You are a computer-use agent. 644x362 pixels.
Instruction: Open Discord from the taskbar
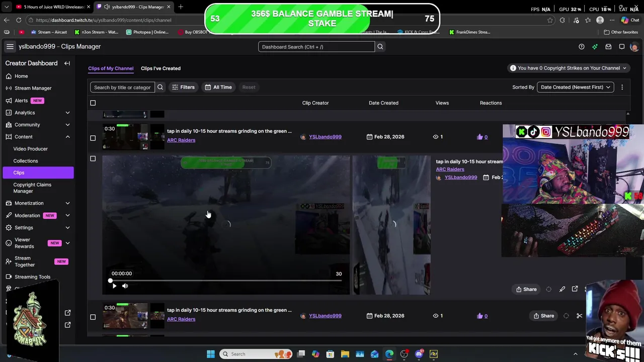pyautogui.click(x=419, y=354)
